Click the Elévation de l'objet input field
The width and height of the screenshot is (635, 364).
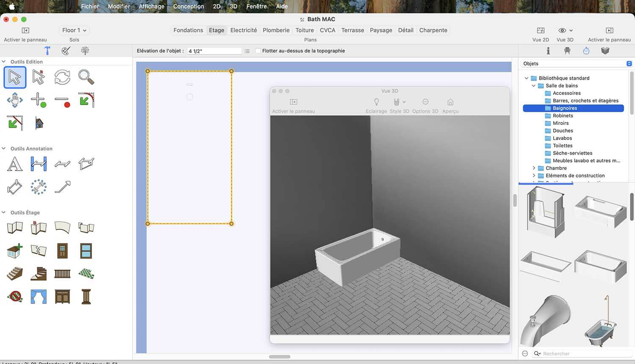click(x=214, y=51)
